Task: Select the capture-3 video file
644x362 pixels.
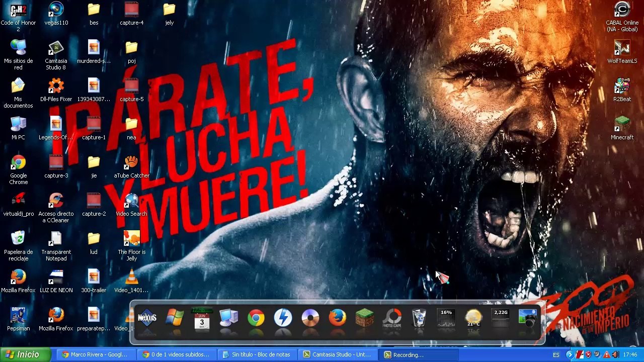Action: 56,166
